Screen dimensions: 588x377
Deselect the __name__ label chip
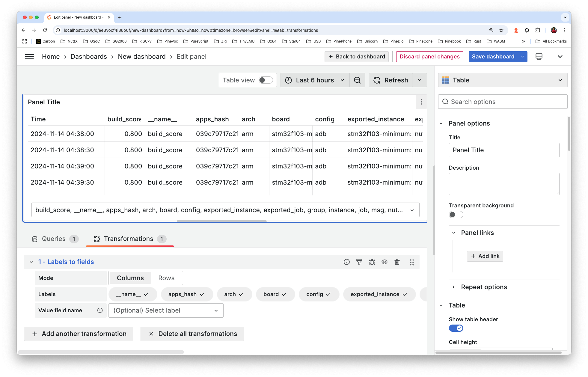(x=132, y=294)
